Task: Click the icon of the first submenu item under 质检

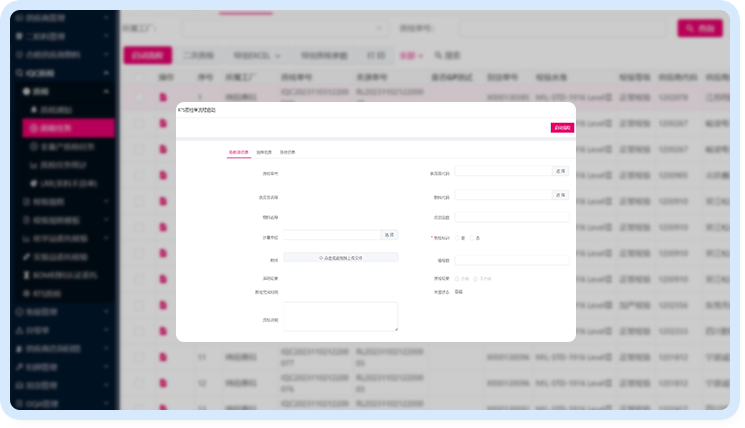Action: [x=32, y=109]
